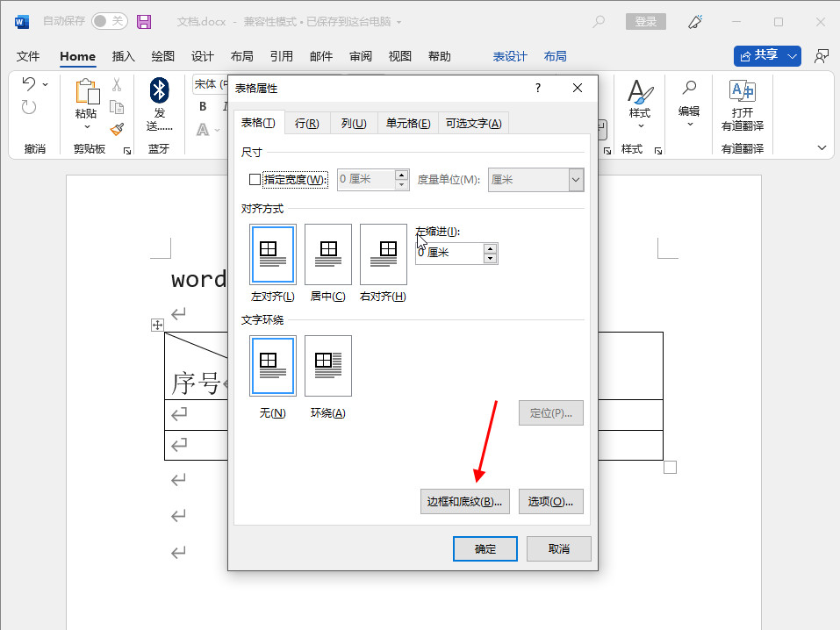Open the 插入 ribbon tab
The height and width of the screenshot is (630, 840).
point(123,56)
